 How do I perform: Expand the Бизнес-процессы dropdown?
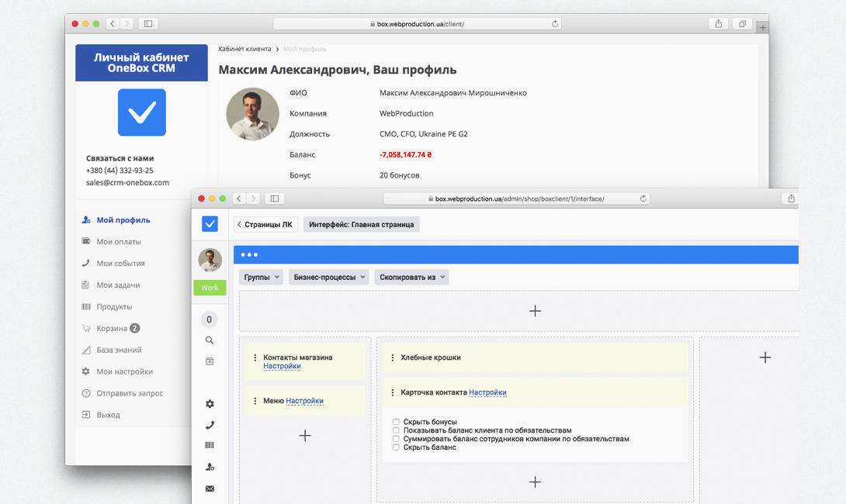tap(328, 277)
